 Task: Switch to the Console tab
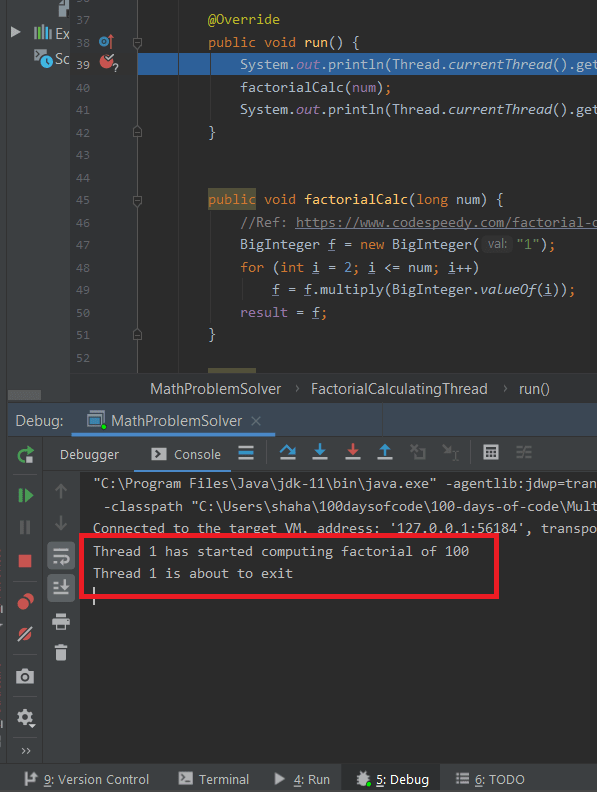(186, 455)
